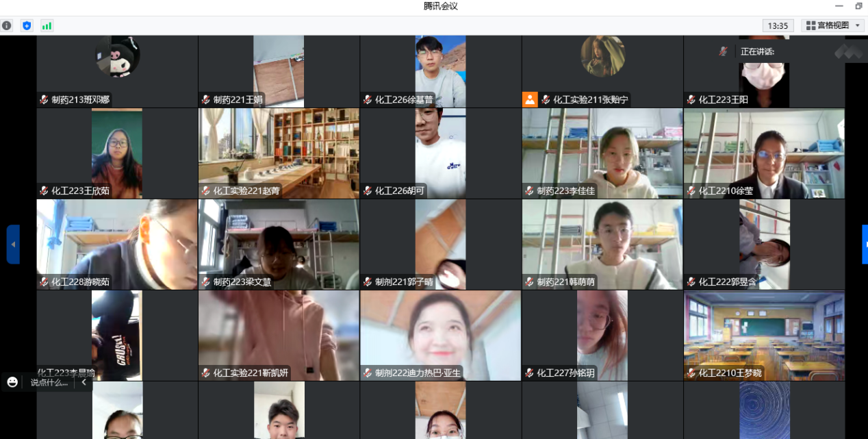Click muted mic icon of 制药213班邓娜
The width and height of the screenshot is (868, 439).
click(x=44, y=100)
